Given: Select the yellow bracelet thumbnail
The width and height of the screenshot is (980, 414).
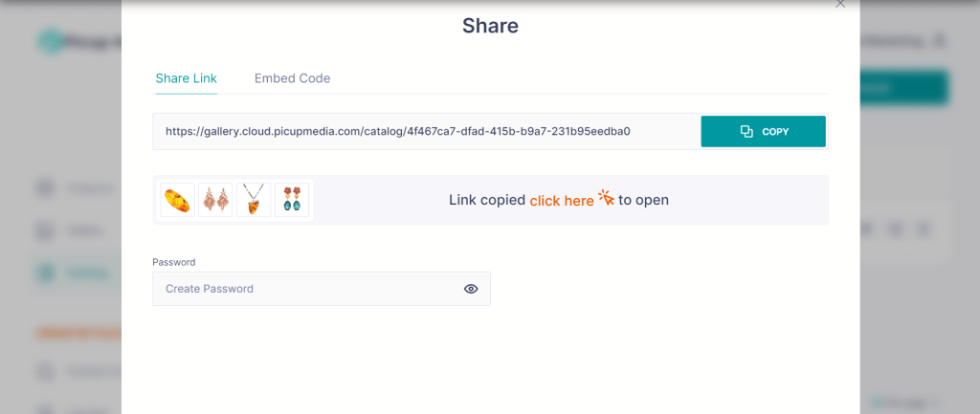Looking at the screenshot, I should coord(178,200).
